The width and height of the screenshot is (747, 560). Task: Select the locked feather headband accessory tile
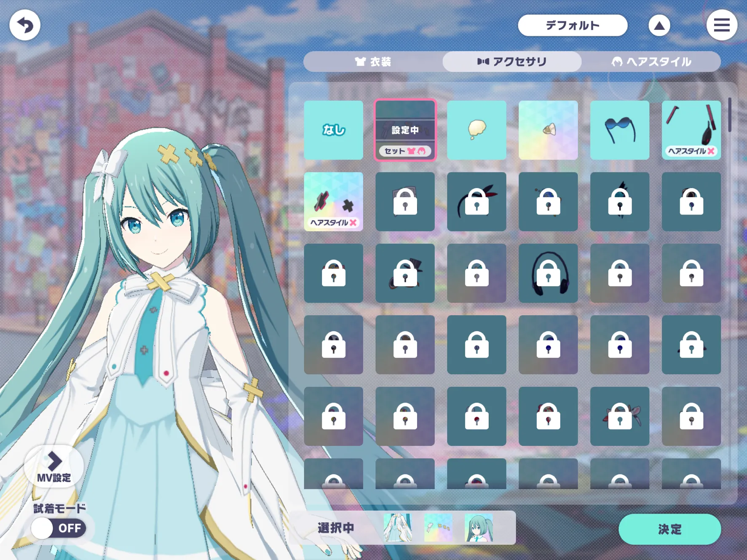477,202
